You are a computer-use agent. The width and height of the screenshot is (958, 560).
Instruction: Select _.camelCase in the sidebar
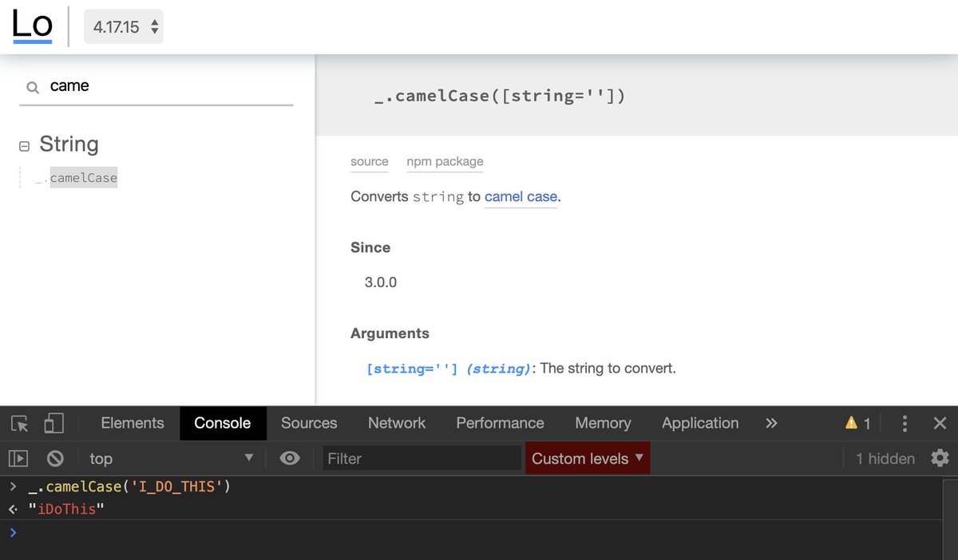pos(77,178)
